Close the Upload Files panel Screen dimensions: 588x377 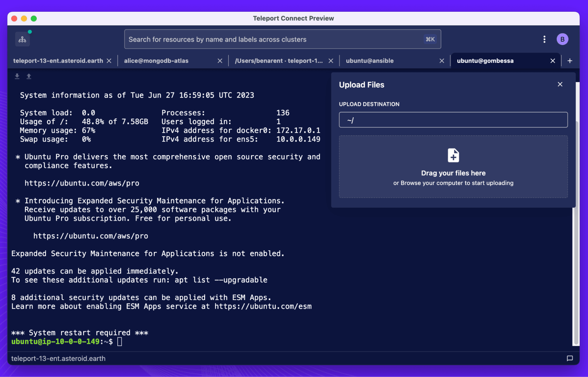[560, 84]
